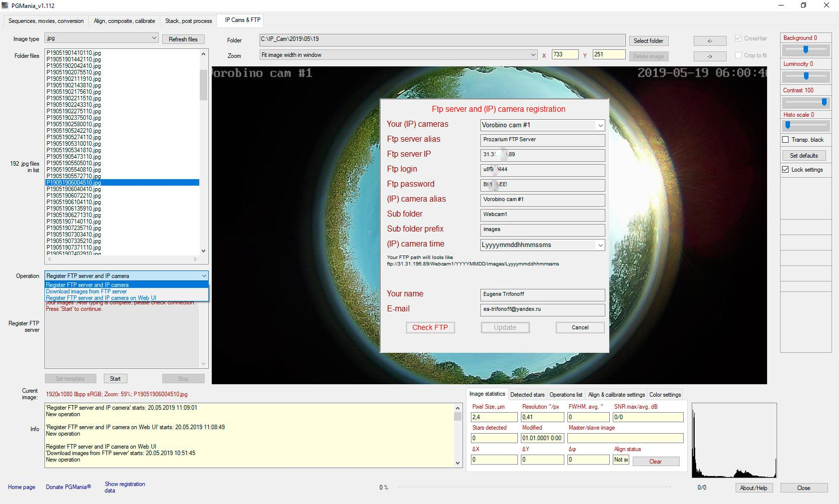Open the (IP) camera time dropdown
Image resolution: width=839 pixels, height=504 pixels.
click(x=600, y=245)
